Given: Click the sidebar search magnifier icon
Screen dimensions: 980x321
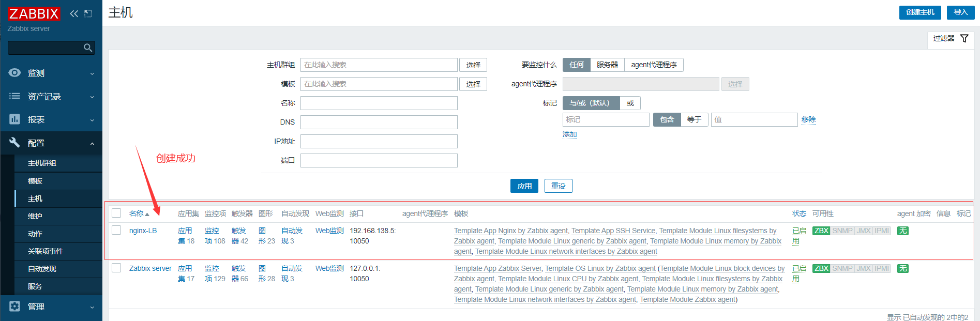Looking at the screenshot, I should (88, 48).
